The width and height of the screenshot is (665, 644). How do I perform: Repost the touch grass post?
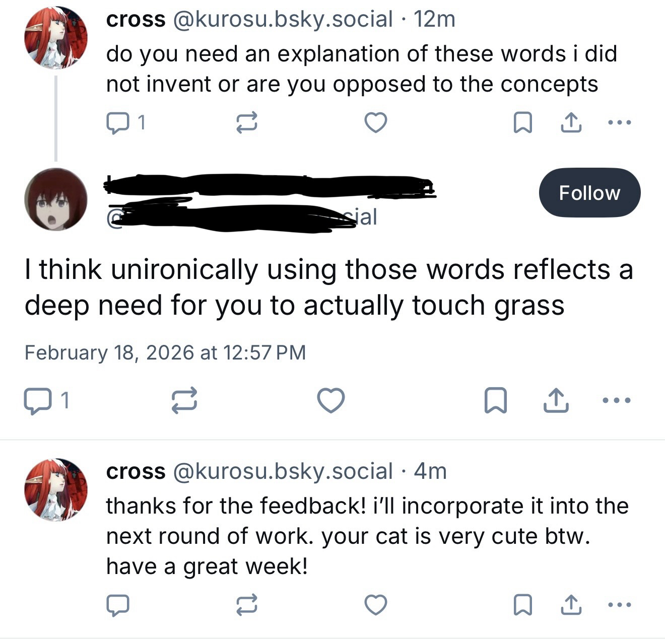point(184,401)
